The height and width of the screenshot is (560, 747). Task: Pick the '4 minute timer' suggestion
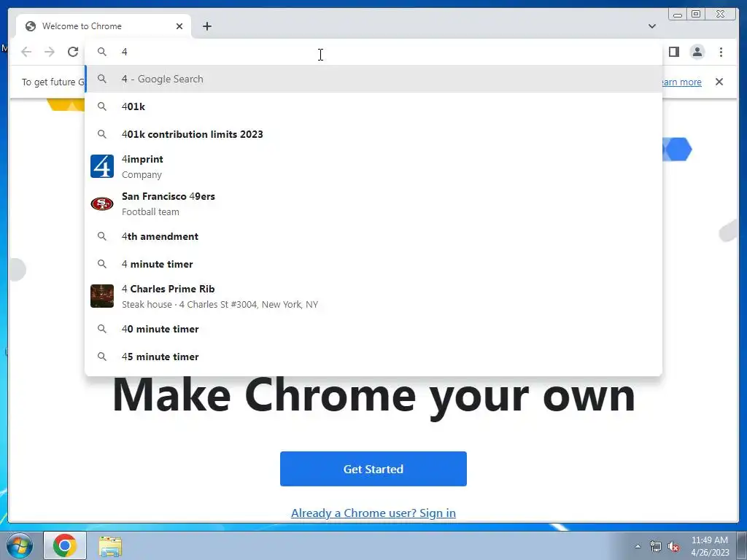(x=373, y=264)
